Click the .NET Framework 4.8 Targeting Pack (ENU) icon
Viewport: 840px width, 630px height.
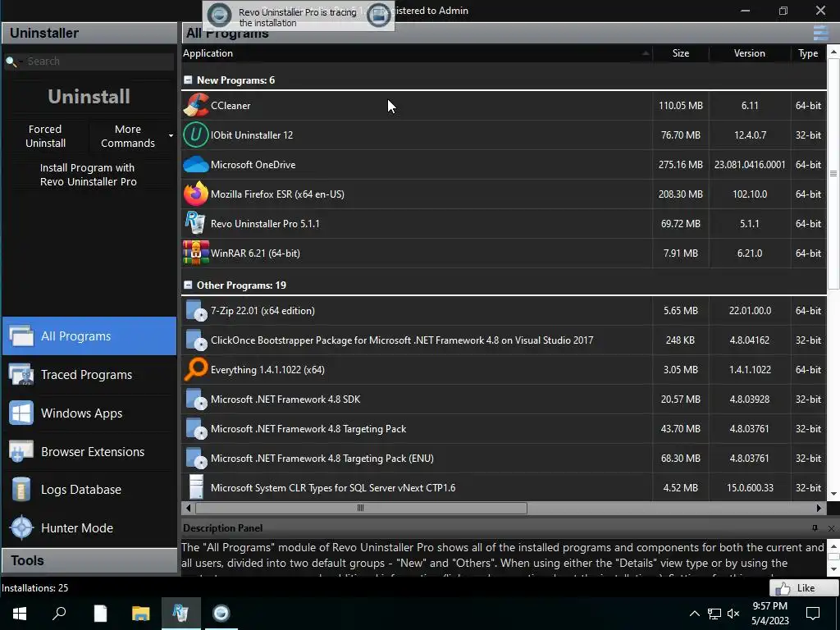tap(195, 458)
